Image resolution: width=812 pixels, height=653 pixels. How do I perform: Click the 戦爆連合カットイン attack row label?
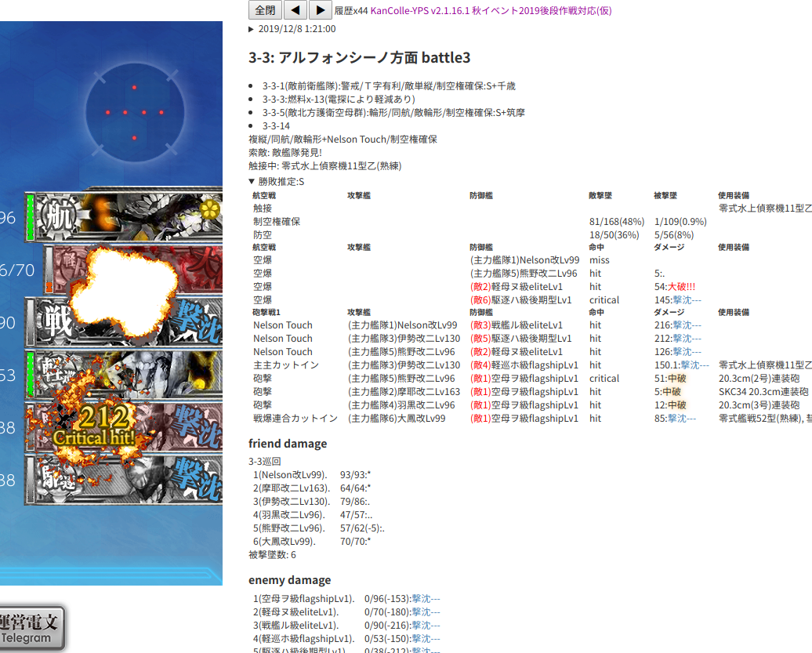[x=295, y=419]
